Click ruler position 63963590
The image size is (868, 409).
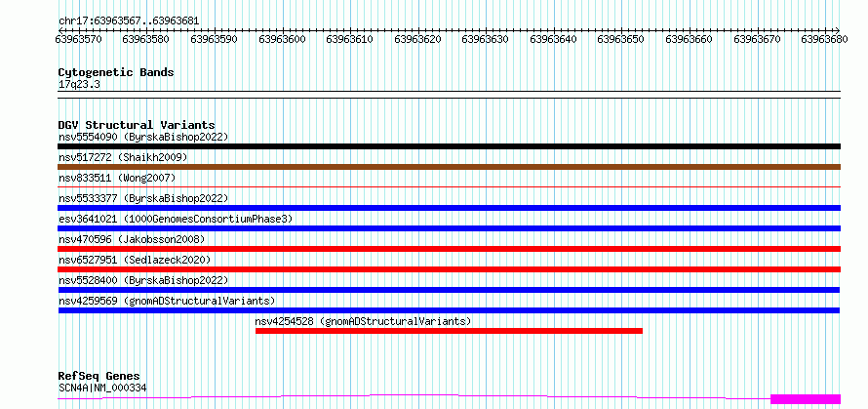coord(215,39)
